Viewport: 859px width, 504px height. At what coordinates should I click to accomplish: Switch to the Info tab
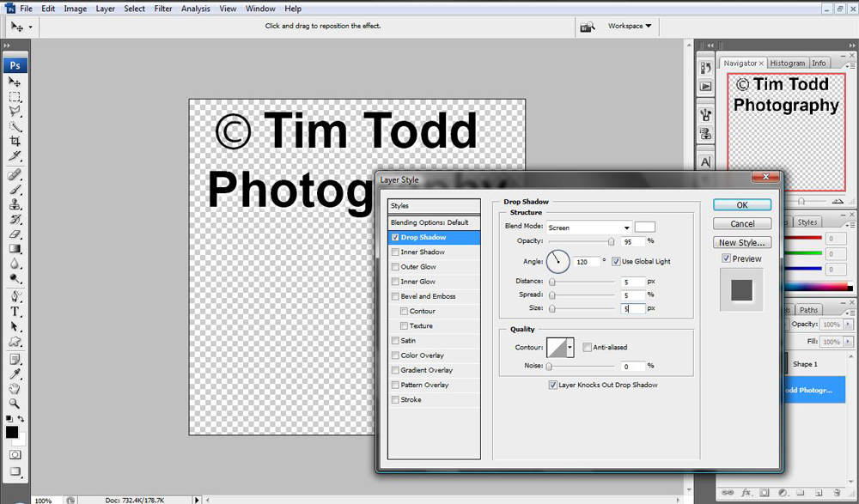point(819,63)
